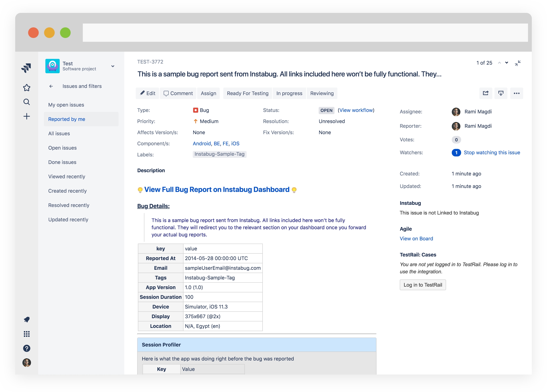Select the All issues filter
The height and width of the screenshot is (392, 547).
(59, 133)
